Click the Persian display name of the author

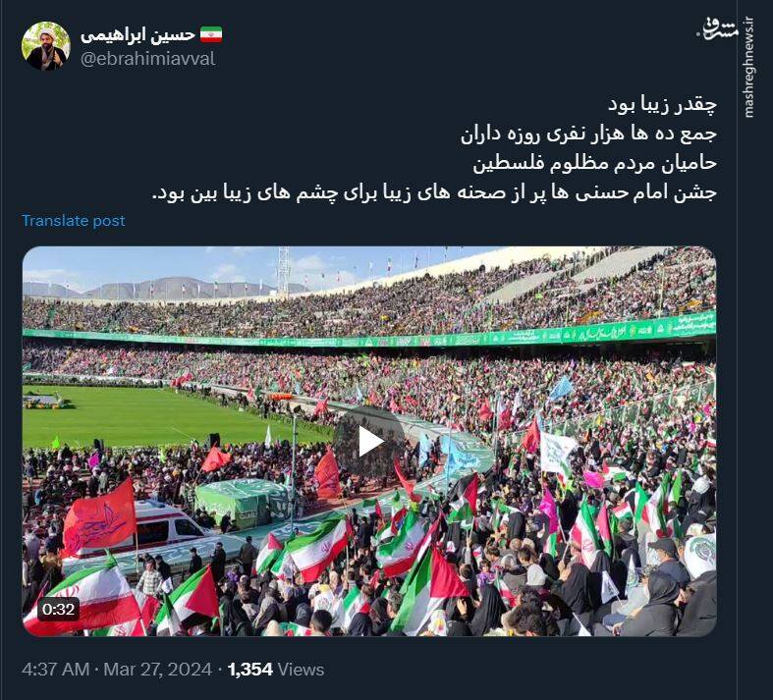coord(138,35)
